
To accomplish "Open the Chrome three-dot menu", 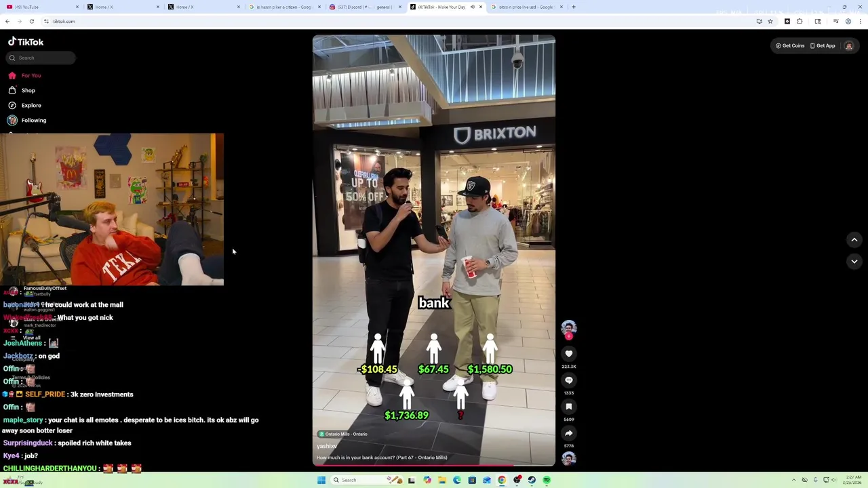I will 861,22.
